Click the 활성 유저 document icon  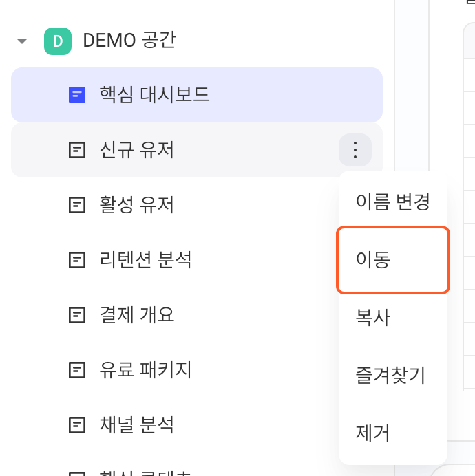77,205
